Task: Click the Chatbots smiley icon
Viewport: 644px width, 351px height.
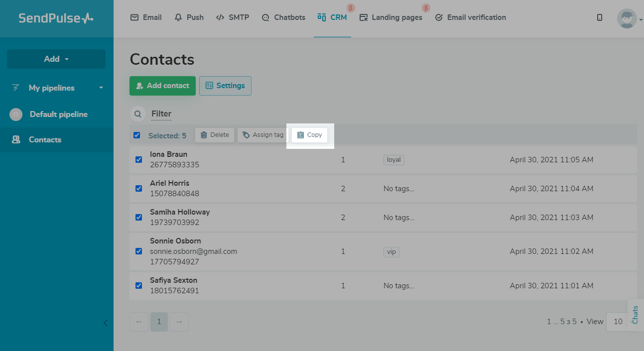Action: pos(265,17)
